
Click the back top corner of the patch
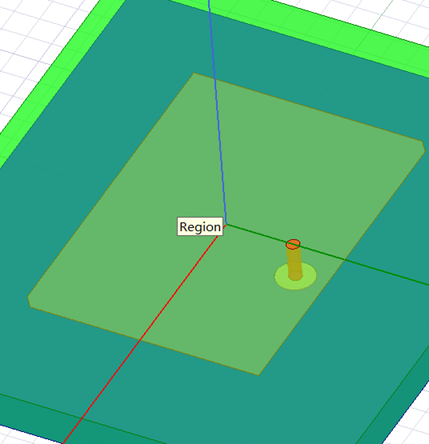click(x=194, y=74)
